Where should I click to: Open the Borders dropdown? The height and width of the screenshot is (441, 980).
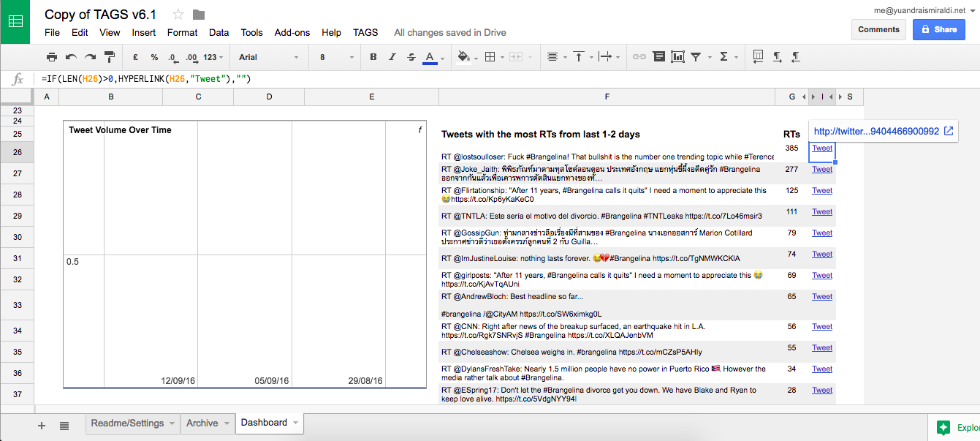pos(493,57)
